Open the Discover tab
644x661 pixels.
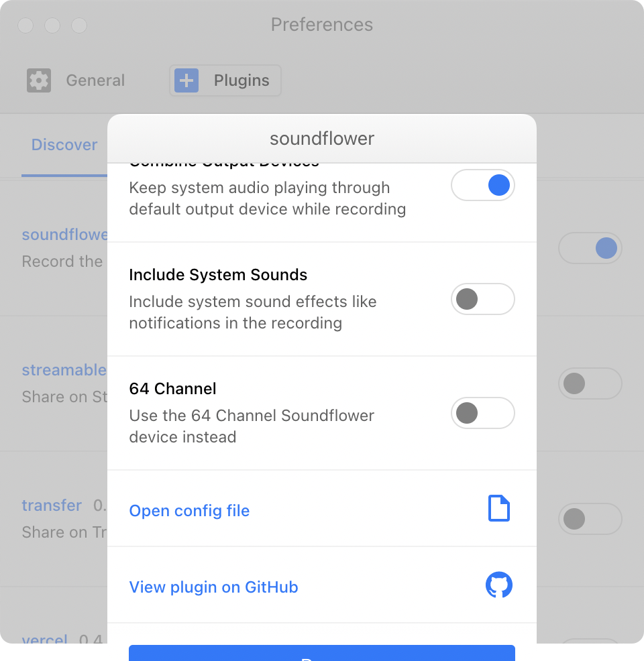[x=64, y=145]
